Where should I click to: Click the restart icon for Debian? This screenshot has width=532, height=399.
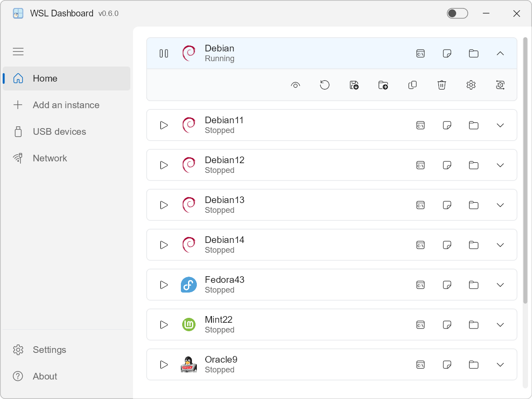[325, 85]
